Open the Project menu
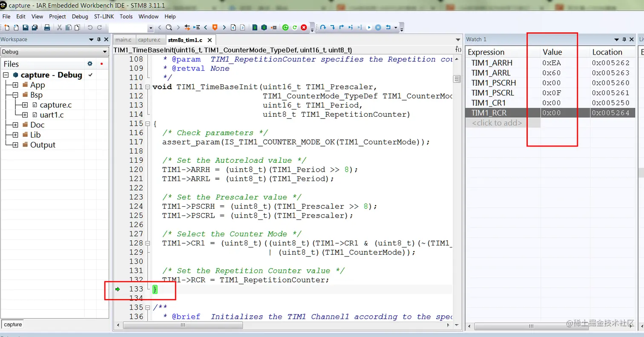 57,16
